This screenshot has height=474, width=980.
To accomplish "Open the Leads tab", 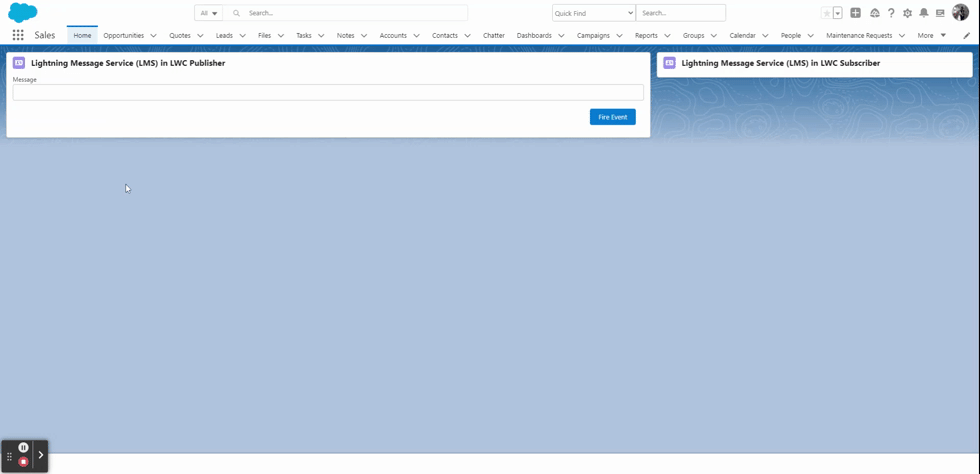I will click(x=224, y=36).
